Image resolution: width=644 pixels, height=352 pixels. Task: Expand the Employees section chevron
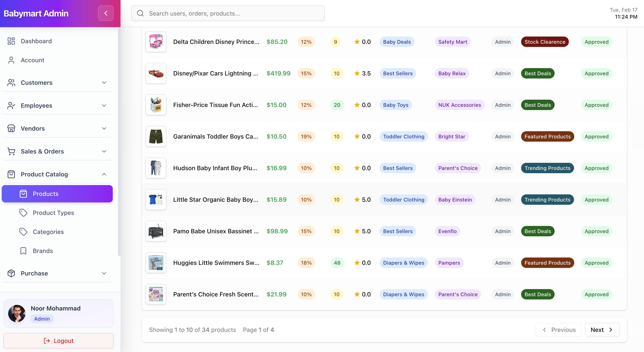coord(104,105)
